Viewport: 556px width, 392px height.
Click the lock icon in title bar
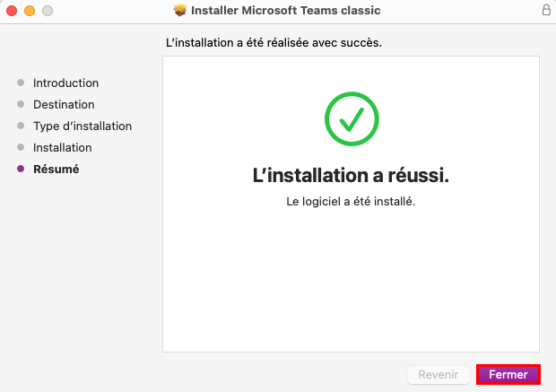(546, 10)
